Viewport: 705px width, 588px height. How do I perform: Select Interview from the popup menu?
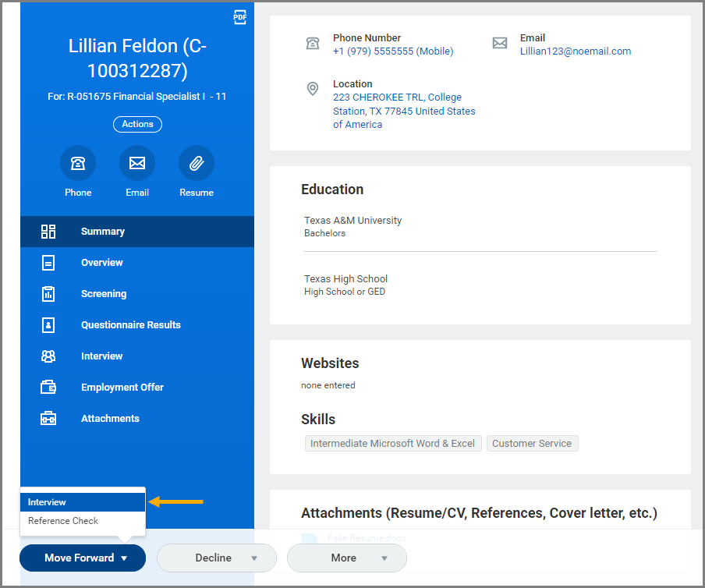pyautogui.click(x=83, y=502)
